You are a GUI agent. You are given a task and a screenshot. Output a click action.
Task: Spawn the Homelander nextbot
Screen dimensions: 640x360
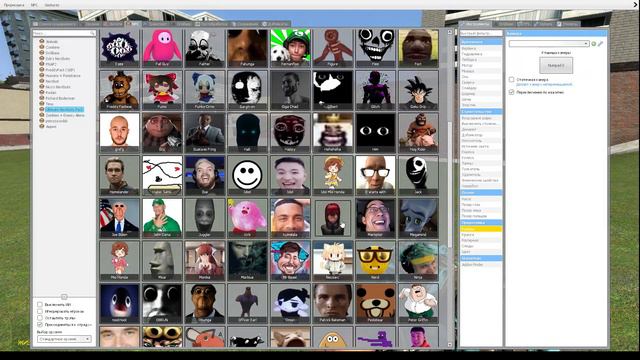[x=120, y=175]
